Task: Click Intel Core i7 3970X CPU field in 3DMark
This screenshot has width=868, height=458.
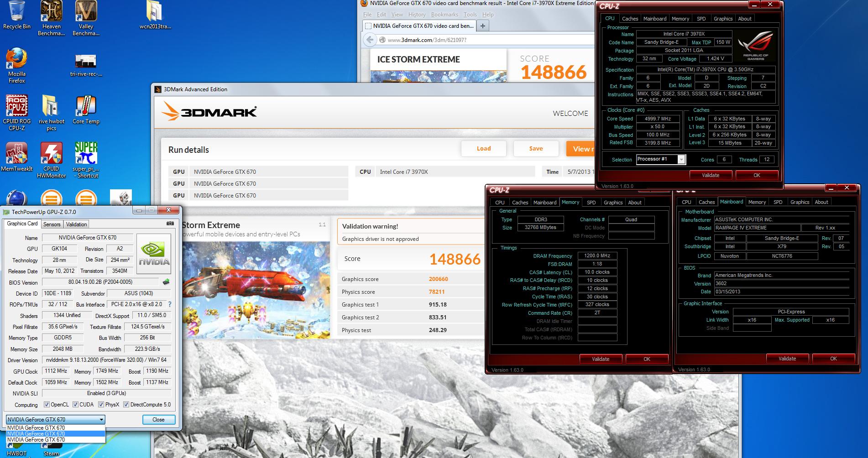Action: point(455,172)
